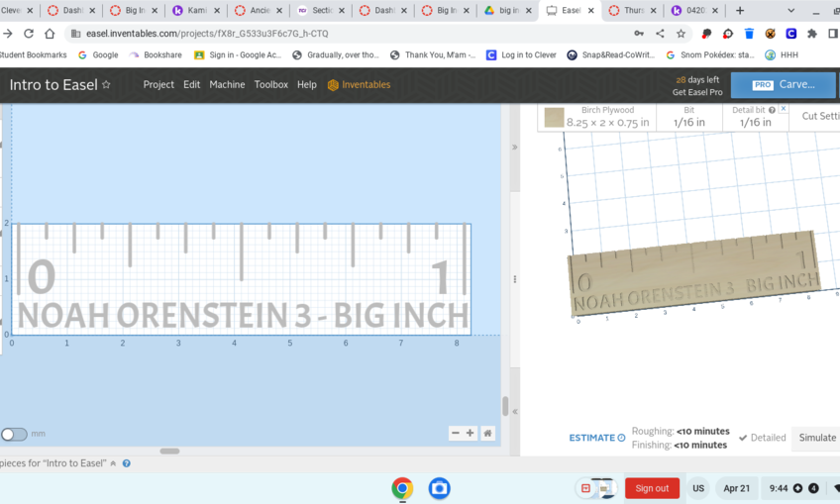
Task: Open the Google bookmark
Action: [98, 54]
